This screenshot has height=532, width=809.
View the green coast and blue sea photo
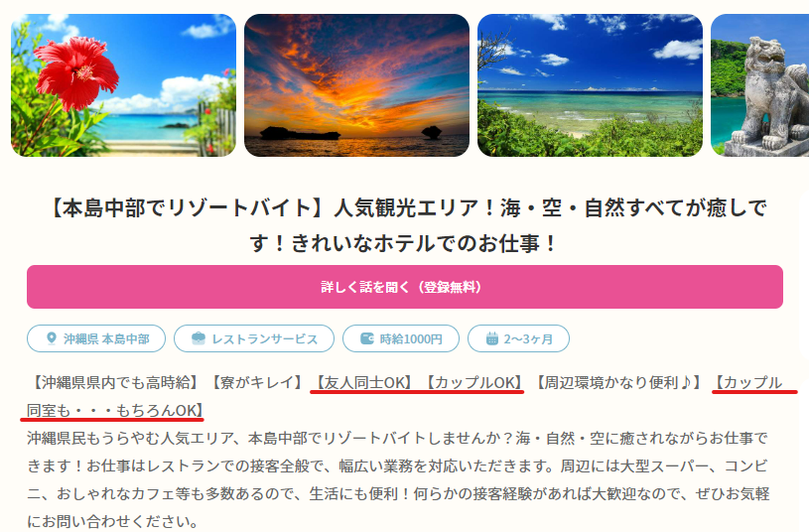590,85
